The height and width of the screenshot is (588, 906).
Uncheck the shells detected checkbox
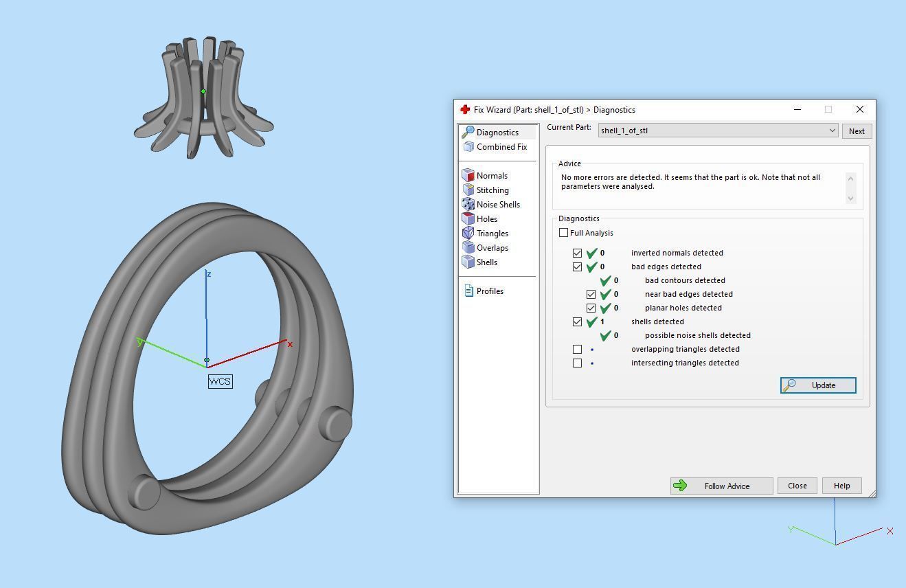[x=578, y=321]
